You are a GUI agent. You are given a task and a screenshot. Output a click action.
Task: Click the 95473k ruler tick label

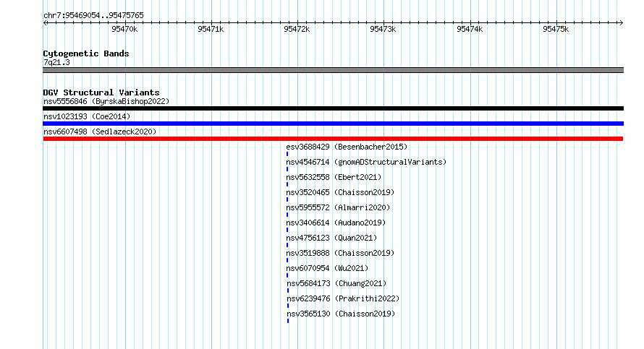383,29
